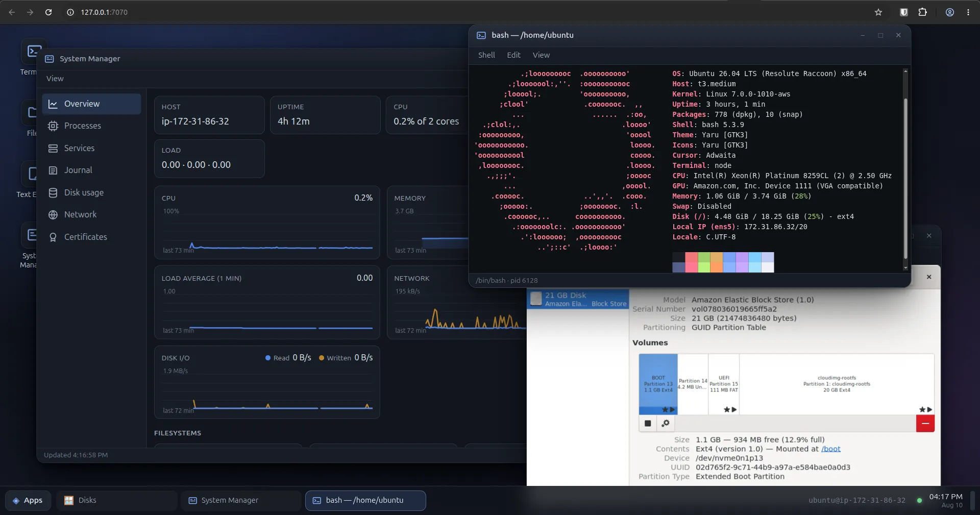980x515 pixels.
Task: Click the terminal scrollbar down arrow
Action: click(x=905, y=268)
